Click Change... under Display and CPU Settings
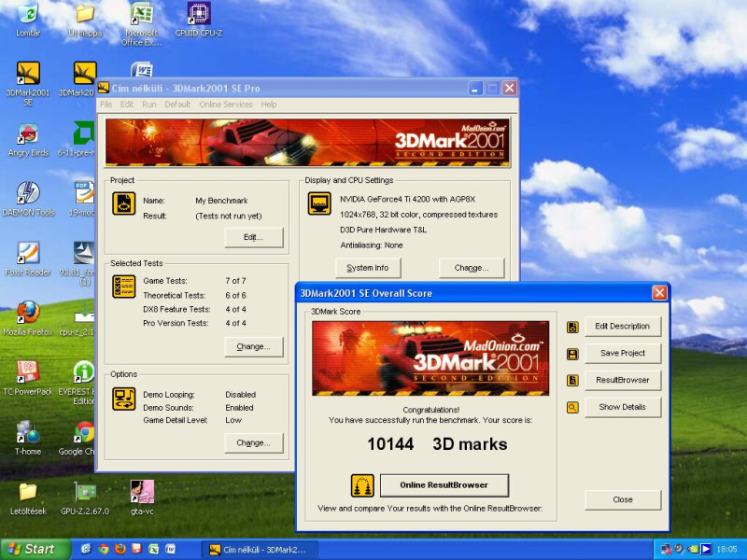 point(472,268)
